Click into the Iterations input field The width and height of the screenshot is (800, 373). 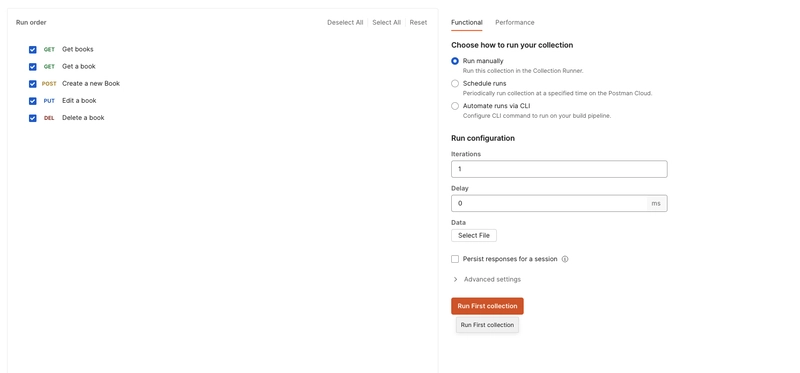[x=559, y=169]
